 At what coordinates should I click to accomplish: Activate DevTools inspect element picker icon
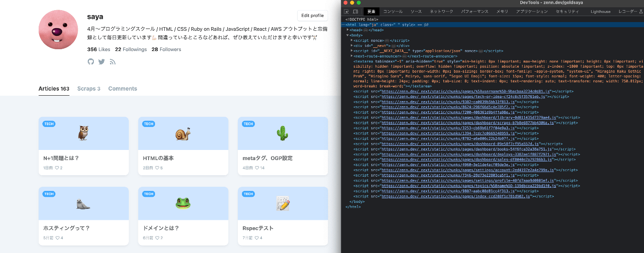coord(346,11)
